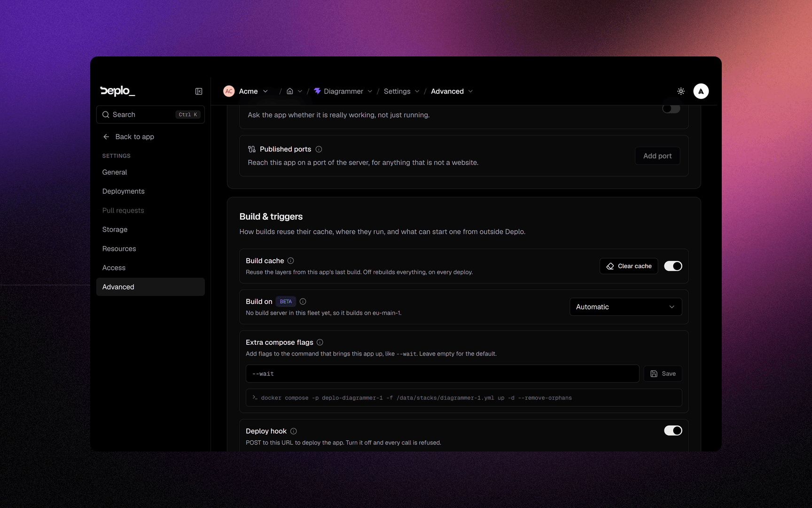Click the search magnifier icon
Screen dimensions: 812x508
point(106,114)
